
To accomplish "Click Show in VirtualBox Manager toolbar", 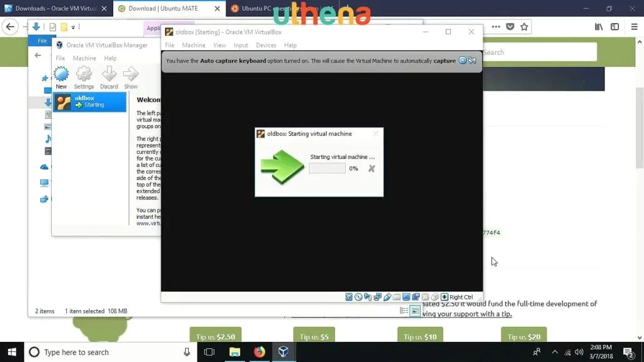I will click(x=131, y=78).
